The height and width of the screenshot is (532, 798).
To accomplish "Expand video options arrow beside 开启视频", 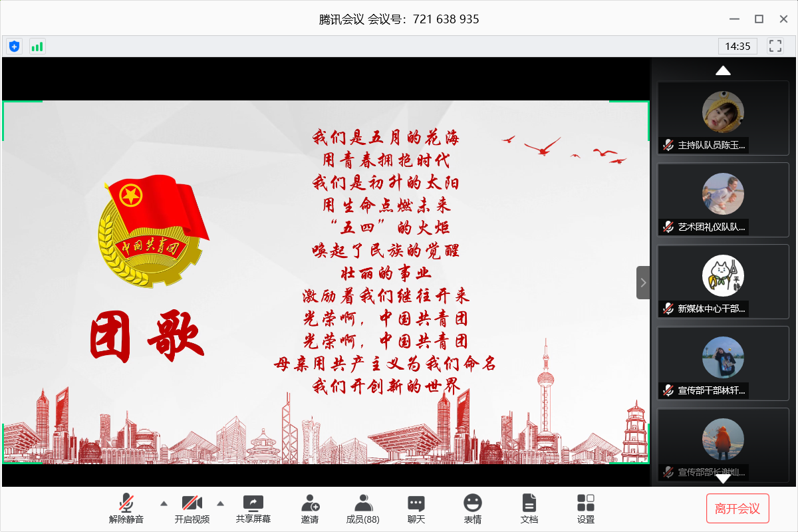I will 221,503.
